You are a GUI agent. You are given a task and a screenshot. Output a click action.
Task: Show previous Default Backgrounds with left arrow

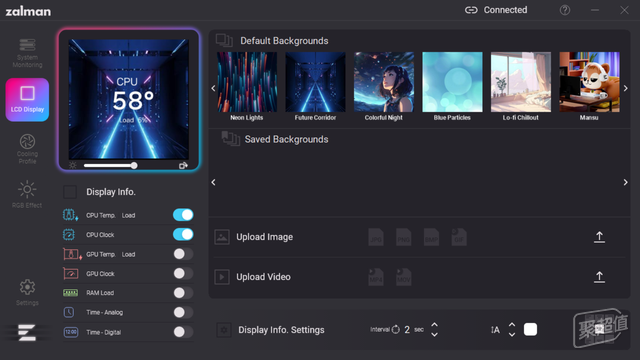coord(213,88)
